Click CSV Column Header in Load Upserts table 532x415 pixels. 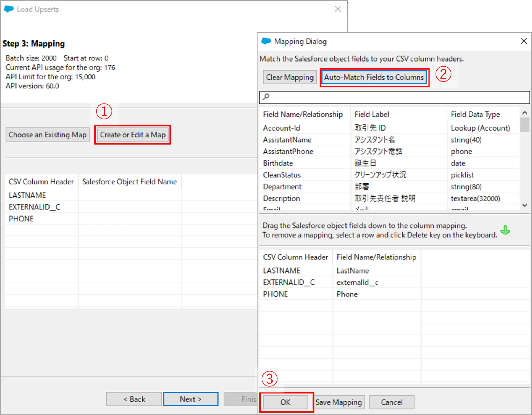coord(41,182)
